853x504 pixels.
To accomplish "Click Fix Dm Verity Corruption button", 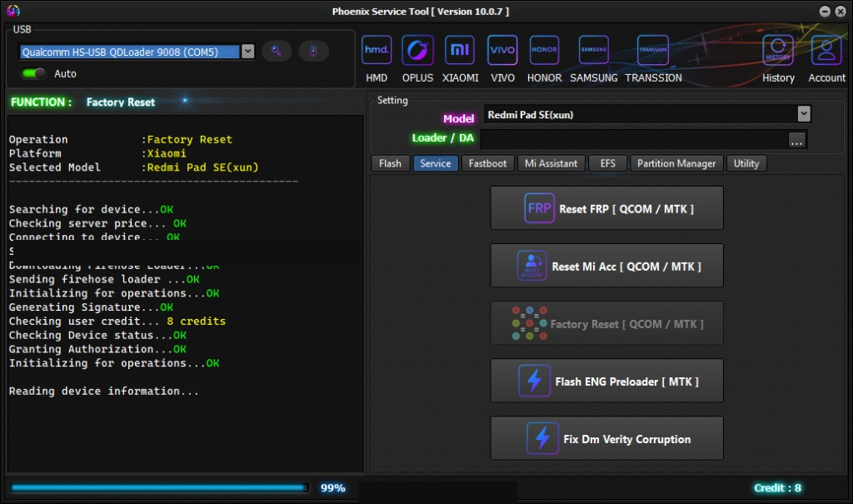I will pyautogui.click(x=606, y=439).
